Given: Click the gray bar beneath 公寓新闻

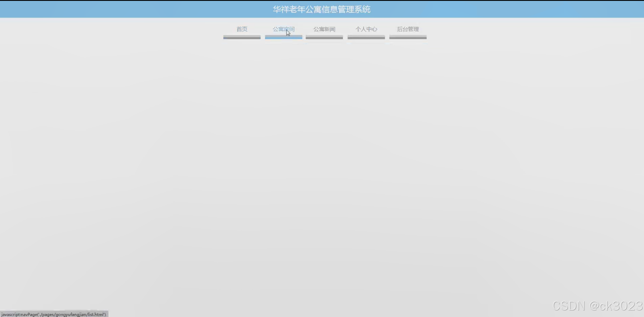Looking at the screenshot, I should [324, 37].
